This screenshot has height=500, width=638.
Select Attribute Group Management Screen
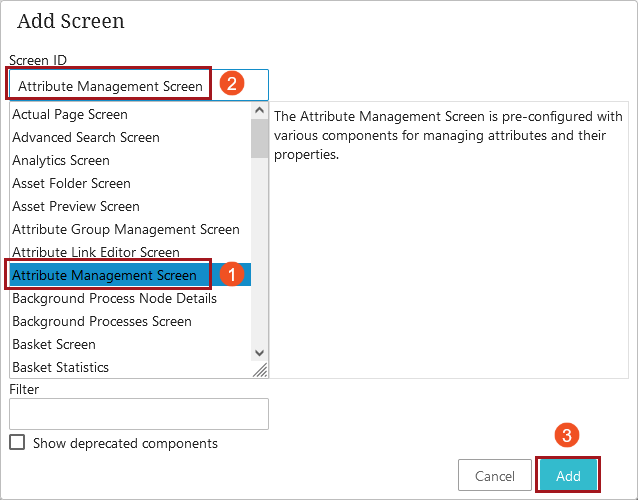coord(130,229)
